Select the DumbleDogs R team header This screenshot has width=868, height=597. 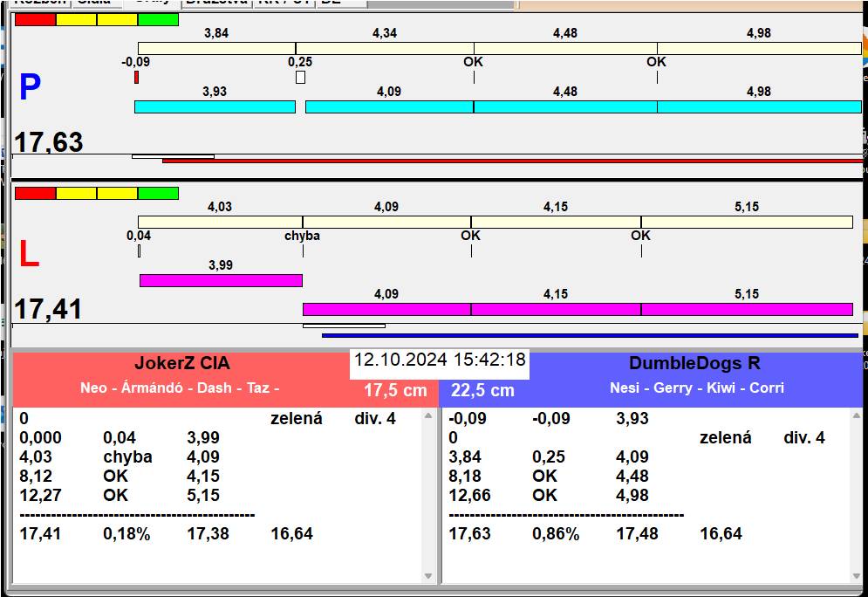[x=694, y=364]
